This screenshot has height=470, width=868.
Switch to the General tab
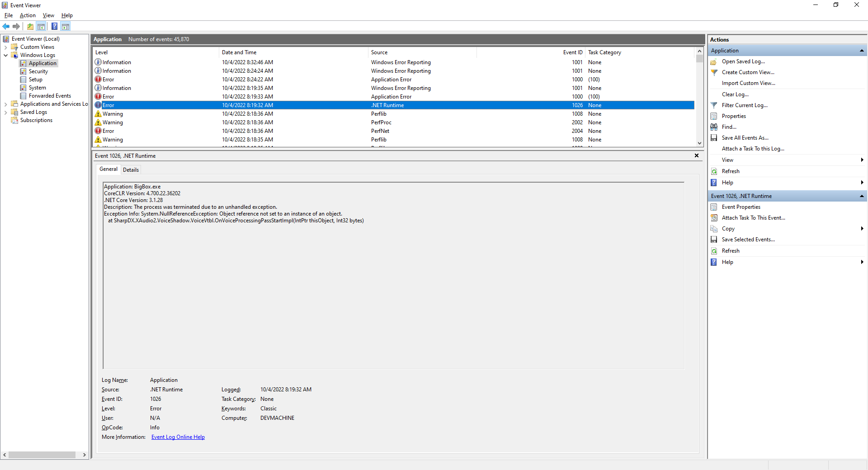tap(108, 169)
